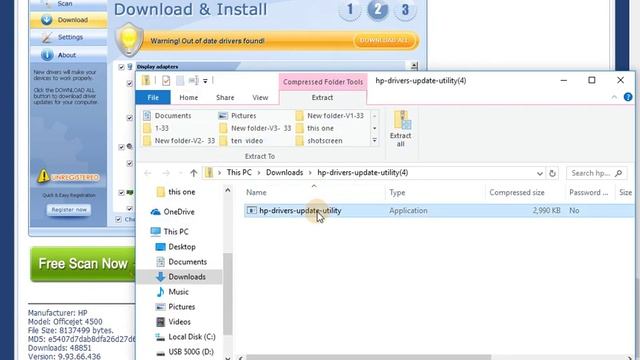Click Downloads in the address breadcrumb

click(x=284, y=173)
